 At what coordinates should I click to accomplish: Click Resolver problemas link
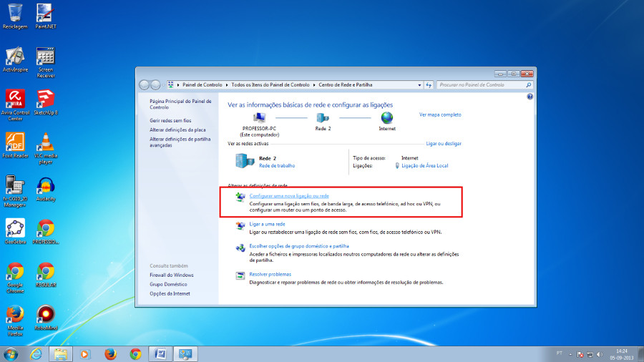270,275
